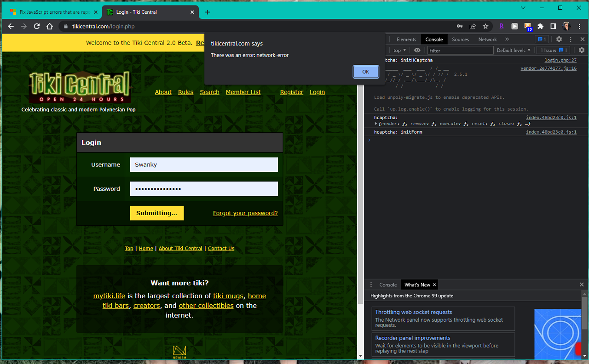Open console settings gear beside the issues counter
This screenshot has width=589, height=364.
click(x=581, y=50)
